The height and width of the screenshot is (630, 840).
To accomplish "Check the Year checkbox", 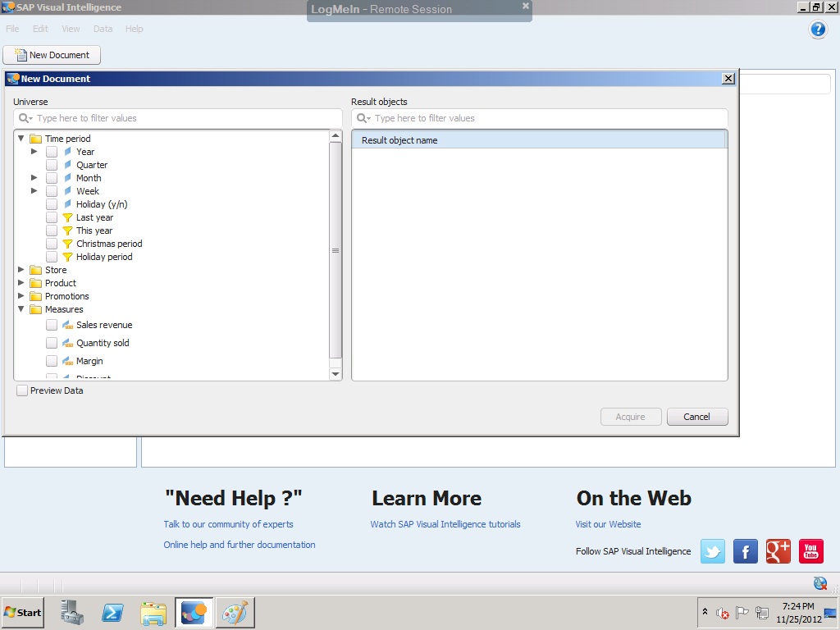I will click(52, 152).
